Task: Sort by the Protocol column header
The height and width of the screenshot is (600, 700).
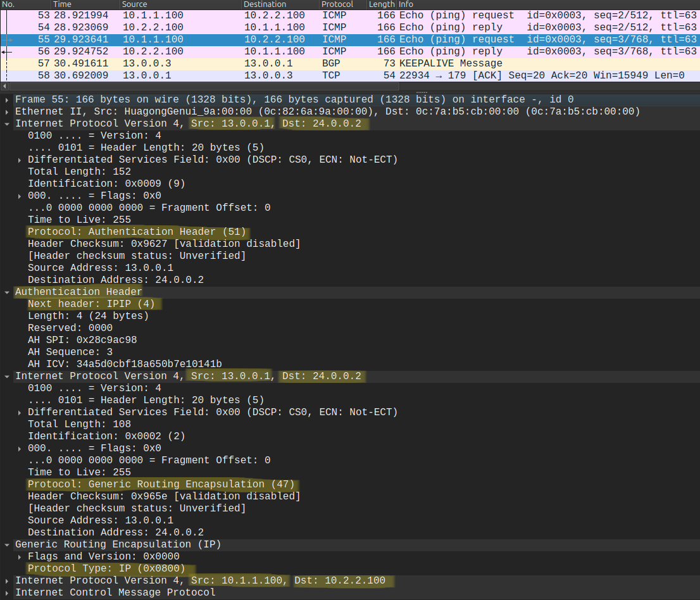Action: click(343, 4)
